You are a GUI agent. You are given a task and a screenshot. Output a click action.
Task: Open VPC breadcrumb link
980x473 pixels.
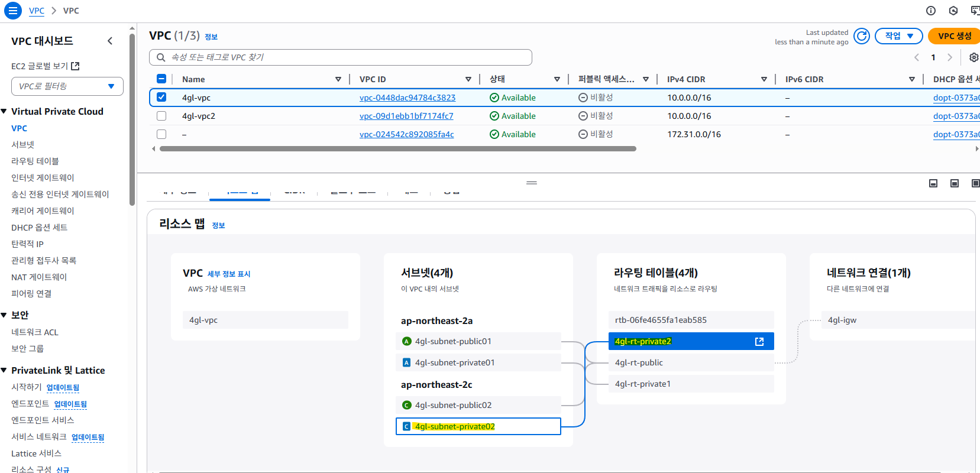(37, 11)
